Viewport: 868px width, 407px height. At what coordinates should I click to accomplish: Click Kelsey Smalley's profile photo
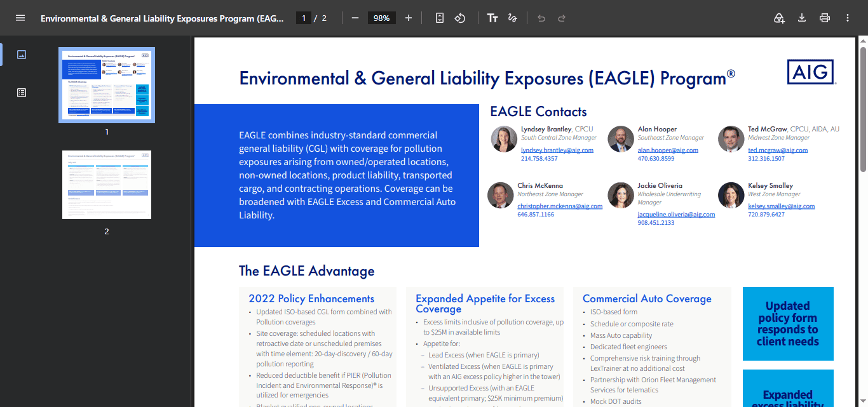tap(731, 196)
